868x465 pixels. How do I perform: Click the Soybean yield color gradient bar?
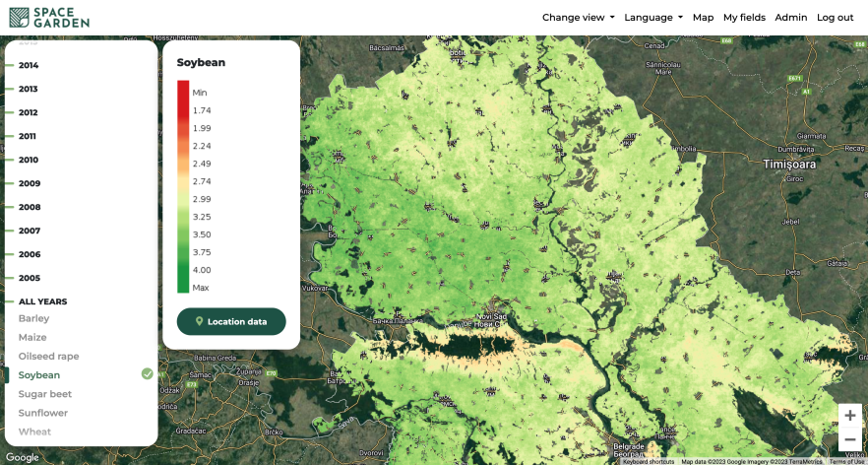pyautogui.click(x=183, y=186)
